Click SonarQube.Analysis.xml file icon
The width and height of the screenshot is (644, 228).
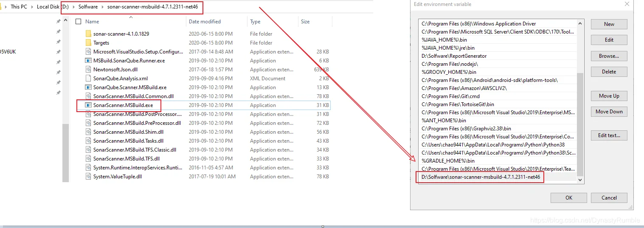point(88,78)
